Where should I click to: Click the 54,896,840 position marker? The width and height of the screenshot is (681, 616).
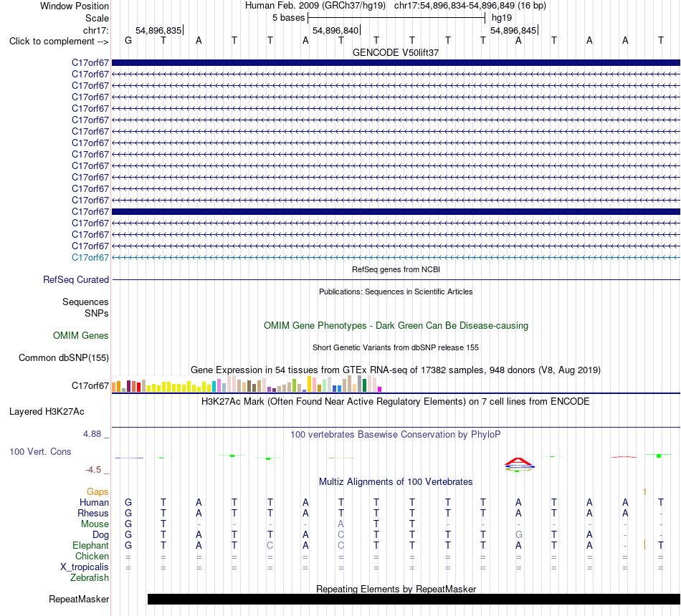tap(335, 30)
